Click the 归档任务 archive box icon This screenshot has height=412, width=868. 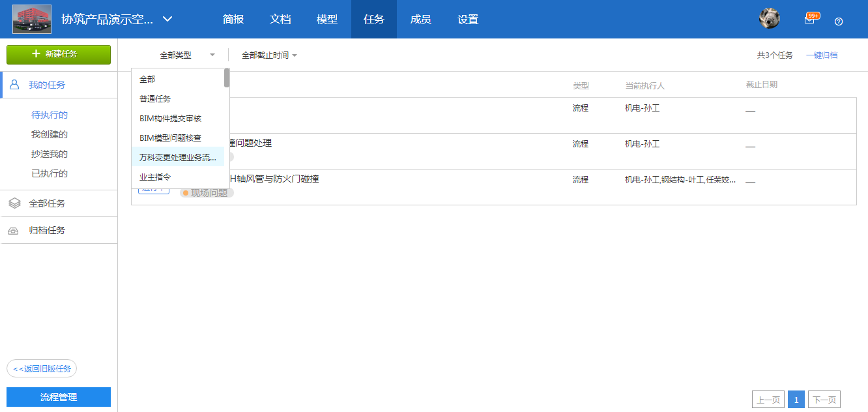(x=14, y=230)
